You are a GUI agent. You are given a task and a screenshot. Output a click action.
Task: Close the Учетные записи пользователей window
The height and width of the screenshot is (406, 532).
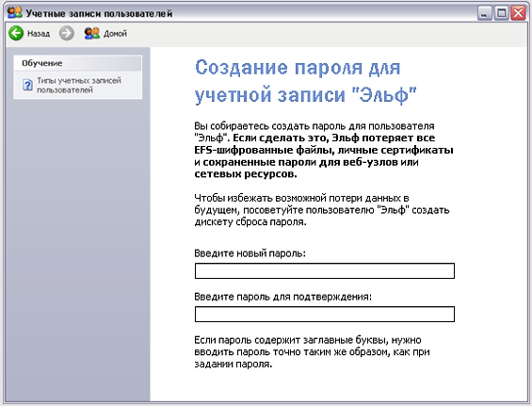point(518,13)
